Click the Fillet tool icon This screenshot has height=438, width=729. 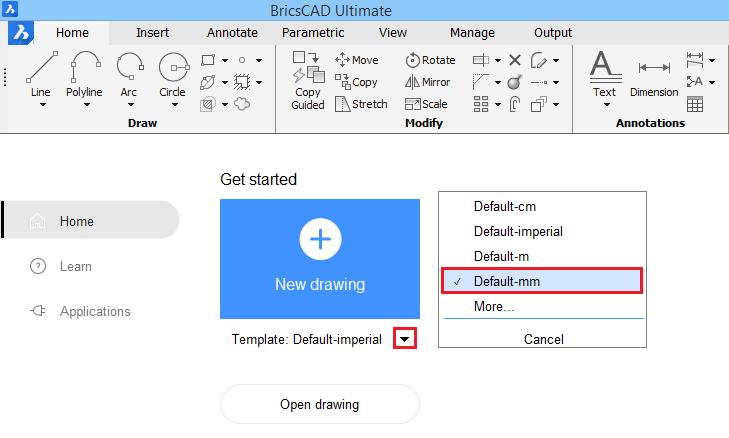(x=481, y=82)
